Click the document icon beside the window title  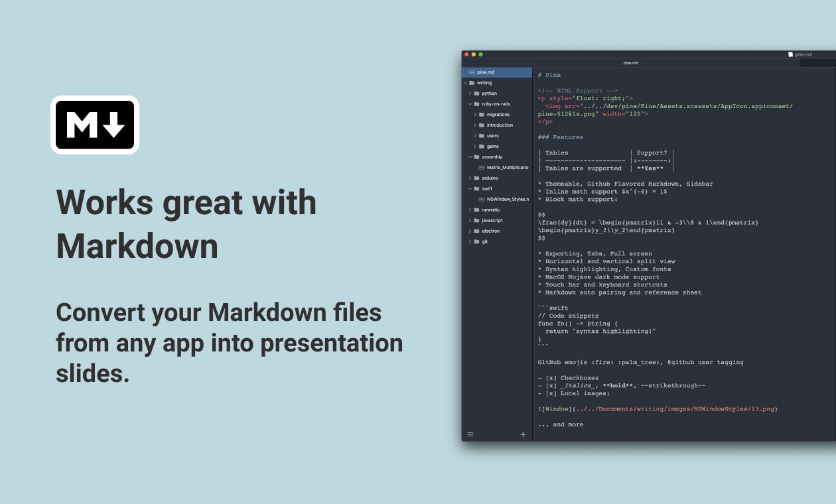(790, 54)
